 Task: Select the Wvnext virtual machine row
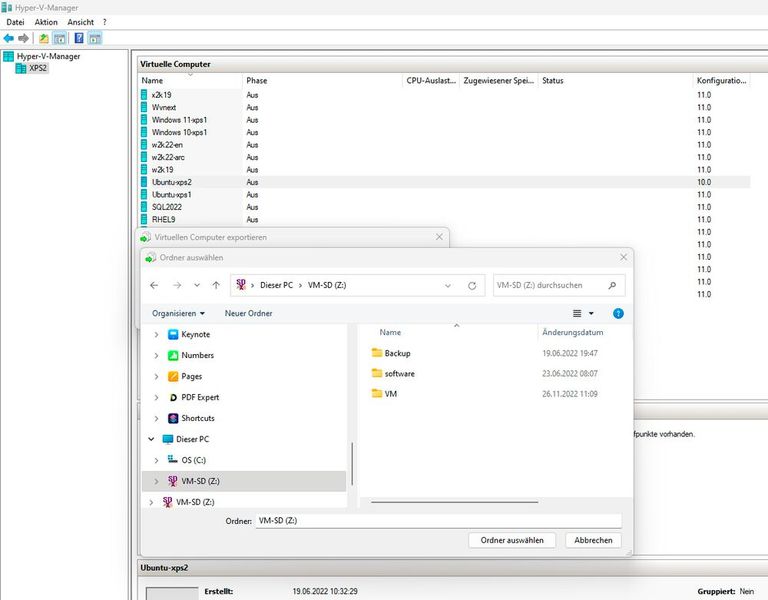point(445,107)
